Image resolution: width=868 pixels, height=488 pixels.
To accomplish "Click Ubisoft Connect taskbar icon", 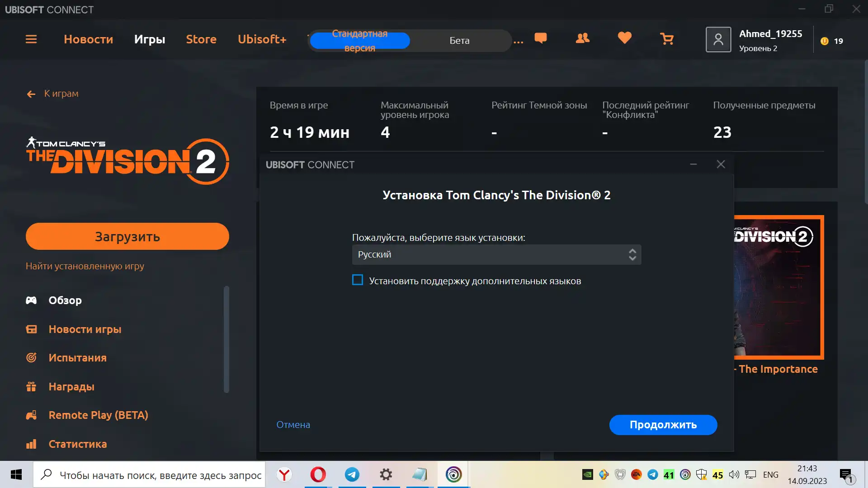I will pyautogui.click(x=453, y=474).
